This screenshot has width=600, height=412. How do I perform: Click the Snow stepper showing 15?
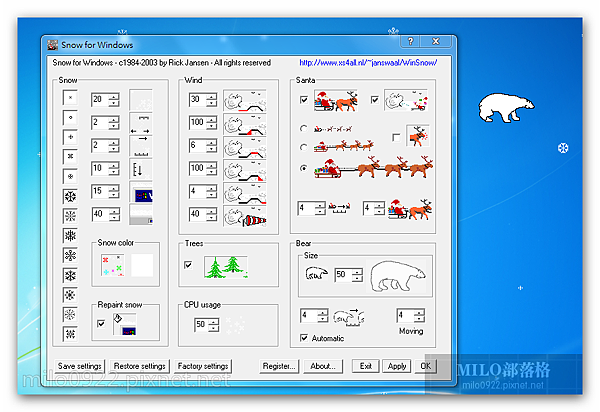(105, 191)
